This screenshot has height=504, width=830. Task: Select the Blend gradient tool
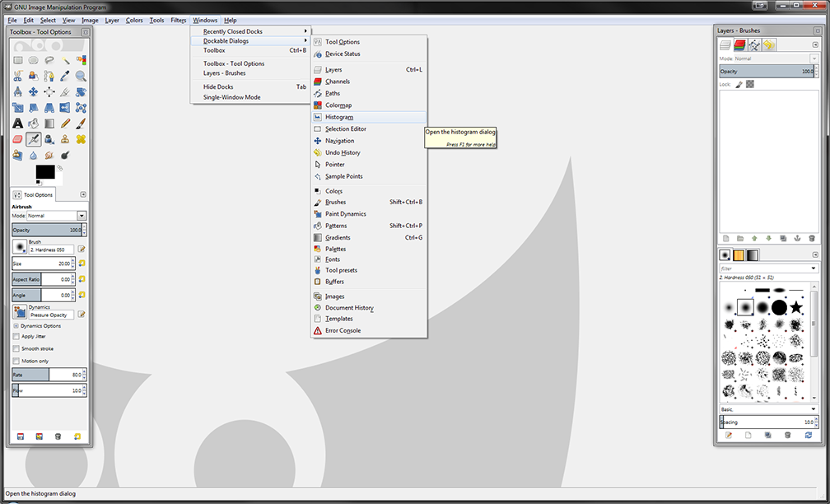pos(49,124)
